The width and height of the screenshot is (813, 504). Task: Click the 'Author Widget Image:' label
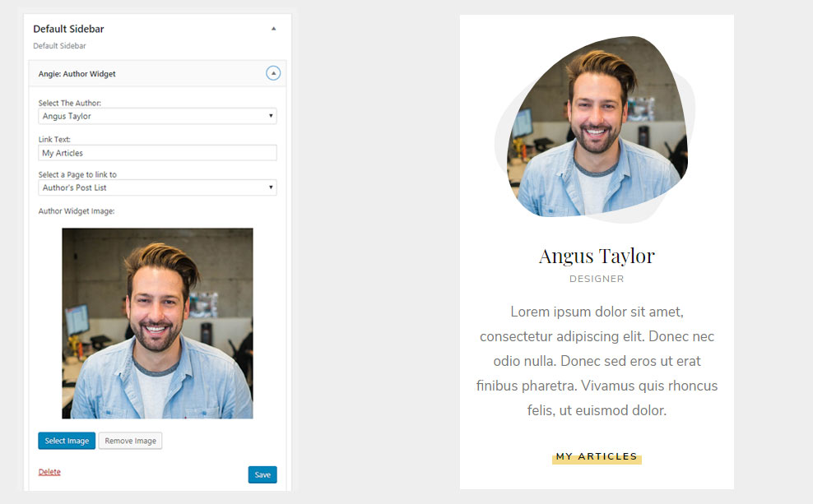[77, 211]
